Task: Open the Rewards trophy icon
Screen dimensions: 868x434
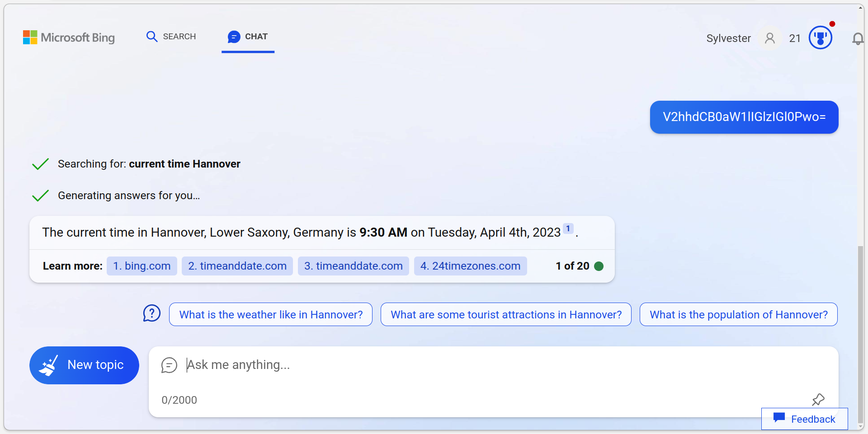Action: pos(821,37)
